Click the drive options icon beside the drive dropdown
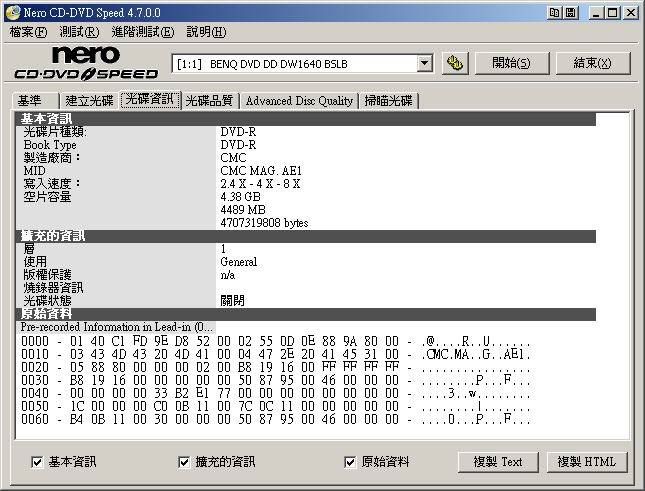The height and width of the screenshot is (491, 645). coord(455,63)
